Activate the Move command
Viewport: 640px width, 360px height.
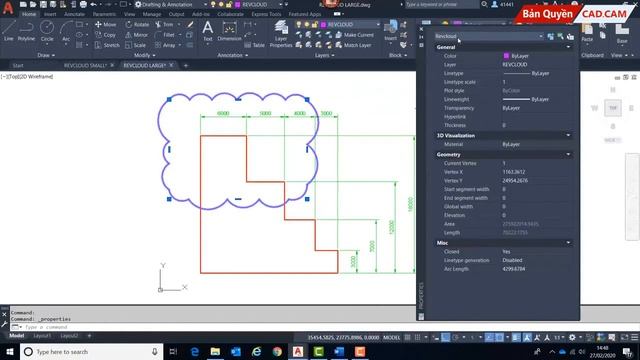(x=106, y=24)
